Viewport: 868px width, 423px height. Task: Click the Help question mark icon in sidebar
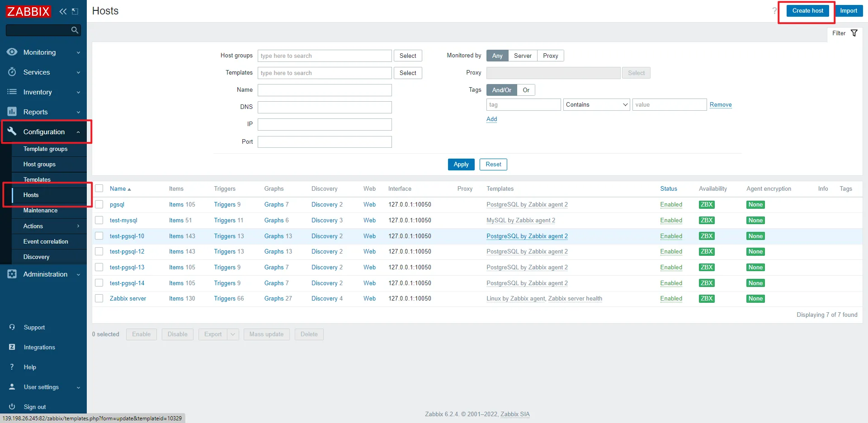(x=12, y=367)
